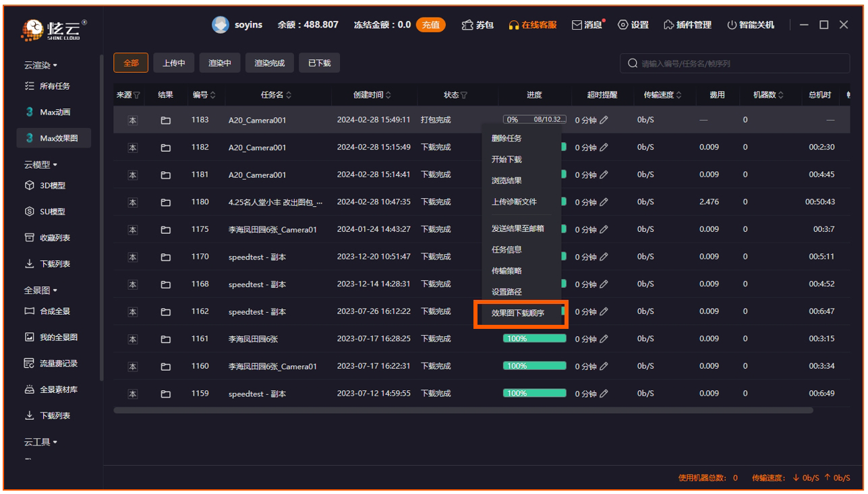868x494 pixels.
Task: Select 效果图下载顺序 in context menu
Action: [518, 313]
